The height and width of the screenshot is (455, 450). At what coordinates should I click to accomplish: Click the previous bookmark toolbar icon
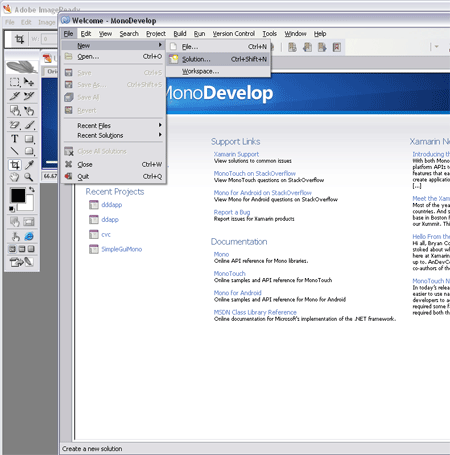click(x=307, y=47)
